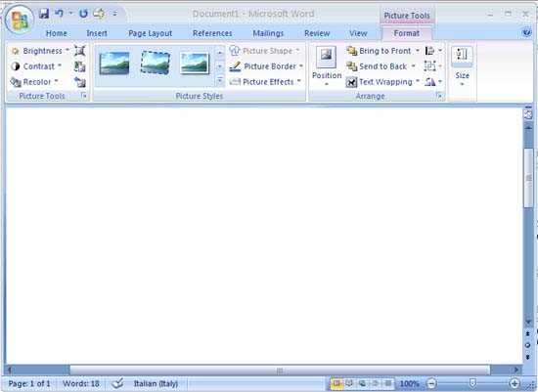Save document using Quick Access floppy icon
The width and height of the screenshot is (538, 392).
point(44,14)
